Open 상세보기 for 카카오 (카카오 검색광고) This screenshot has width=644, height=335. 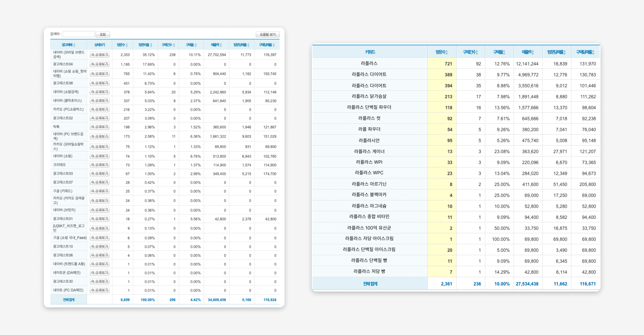pos(99,200)
